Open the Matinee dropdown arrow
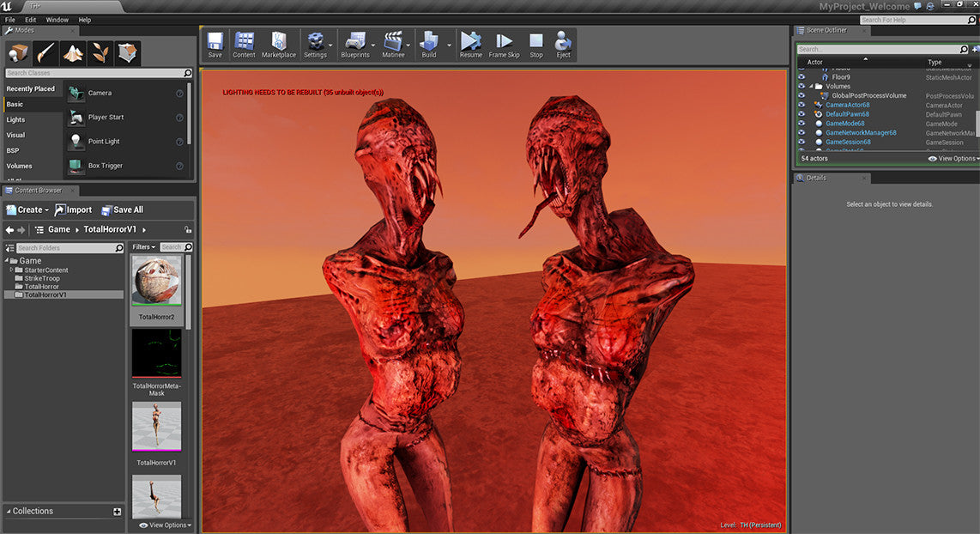Viewport: 980px width, 534px height. click(408, 45)
